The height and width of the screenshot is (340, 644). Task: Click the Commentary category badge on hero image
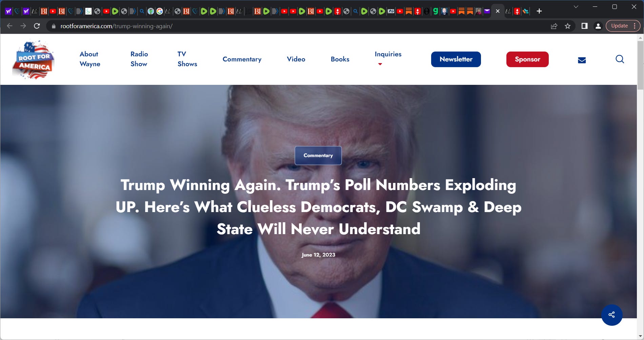[318, 155]
